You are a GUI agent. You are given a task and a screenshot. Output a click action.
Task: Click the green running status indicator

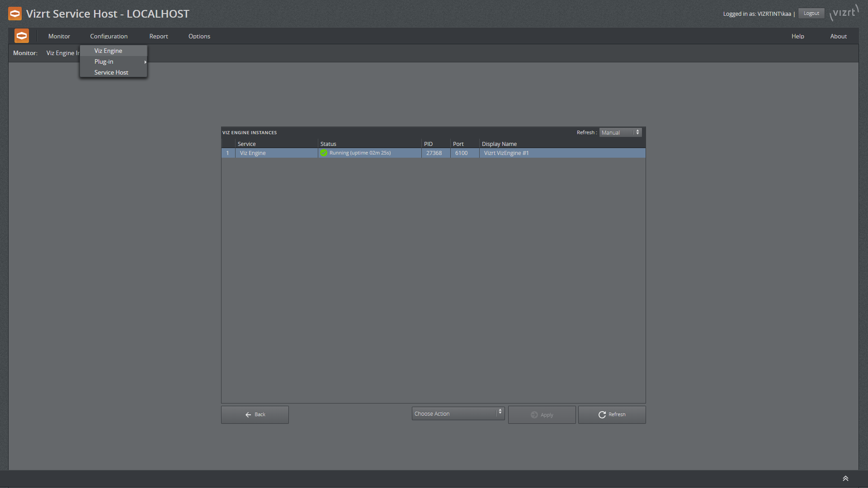[x=324, y=153]
